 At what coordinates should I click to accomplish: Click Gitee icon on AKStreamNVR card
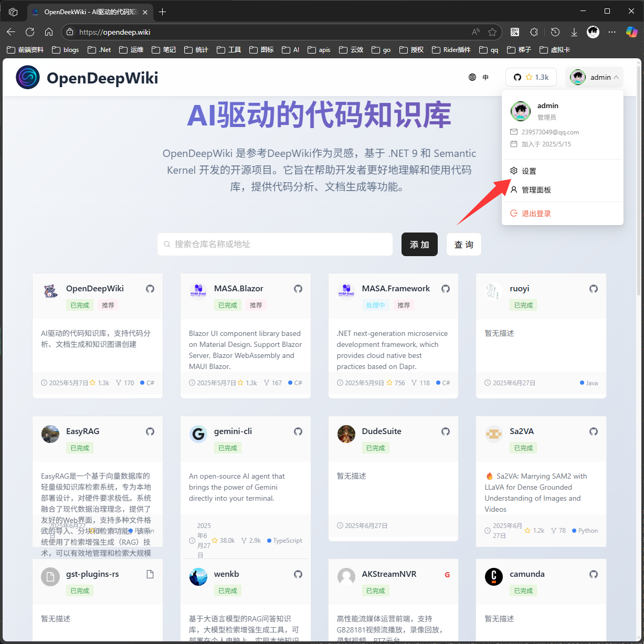(x=447, y=575)
